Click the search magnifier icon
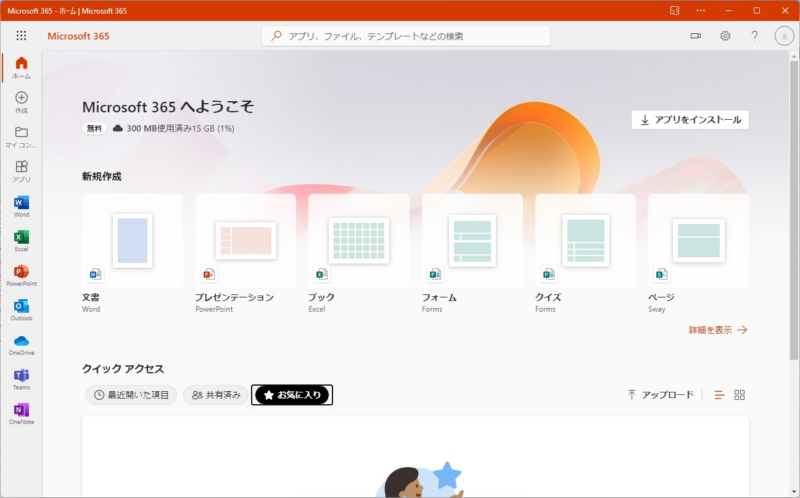This screenshot has height=498, width=800. 276,36
